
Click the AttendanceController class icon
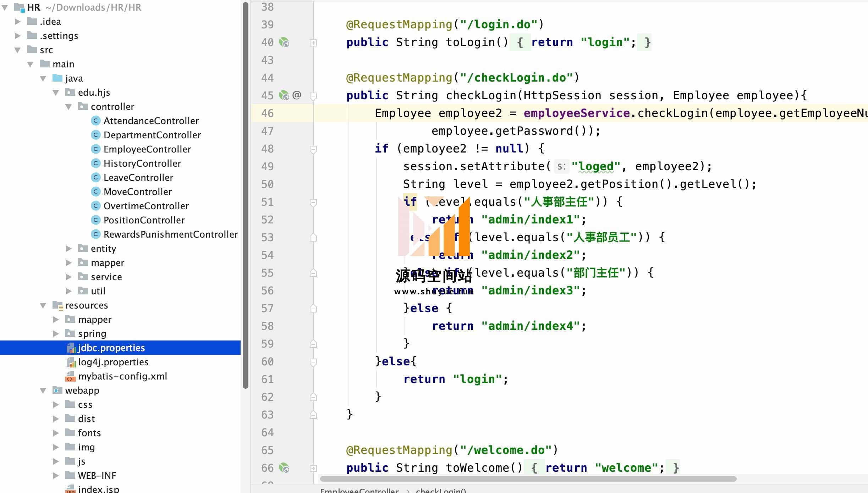95,121
